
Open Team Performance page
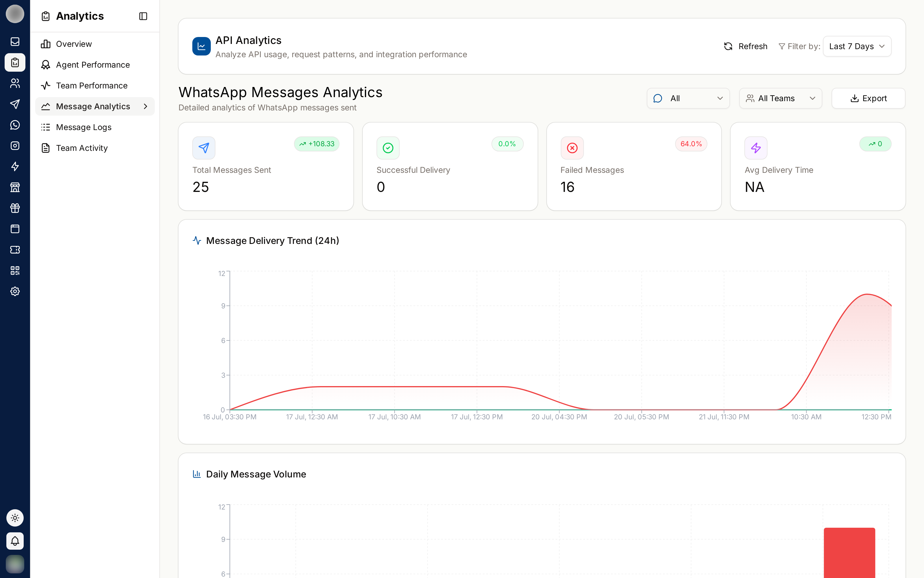[x=95, y=86]
